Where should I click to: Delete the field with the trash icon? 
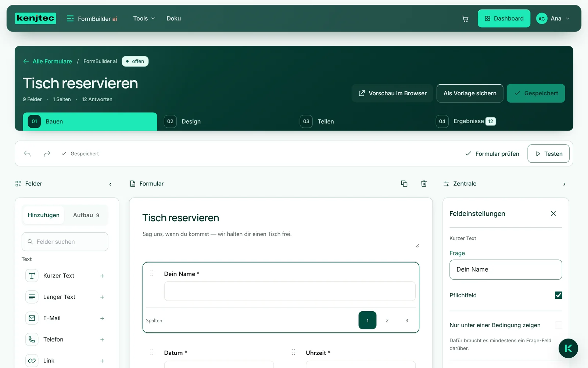click(x=424, y=184)
